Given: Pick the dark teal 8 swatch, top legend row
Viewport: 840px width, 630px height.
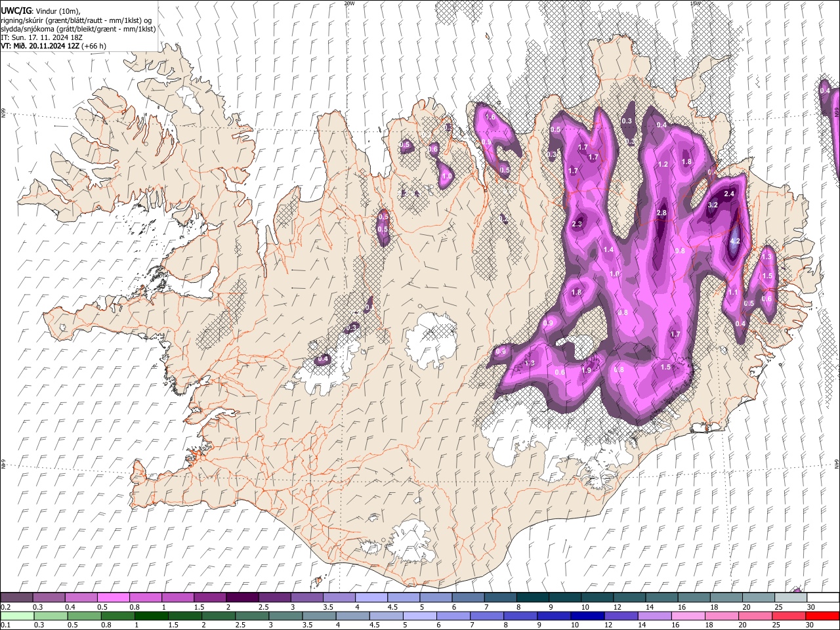Looking at the screenshot, I should click(532, 597).
